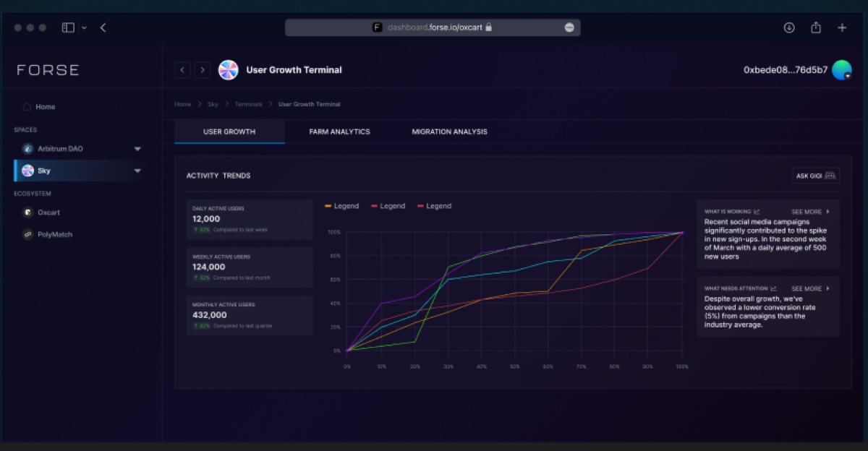
Task: Select the Arbitrum DAO space icon
Action: 27,149
